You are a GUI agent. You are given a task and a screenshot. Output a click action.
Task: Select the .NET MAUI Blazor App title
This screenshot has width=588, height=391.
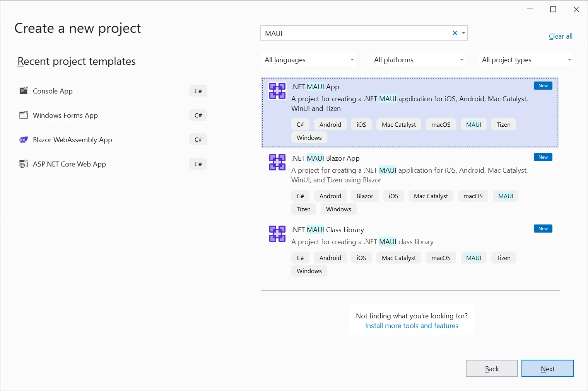(x=325, y=158)
